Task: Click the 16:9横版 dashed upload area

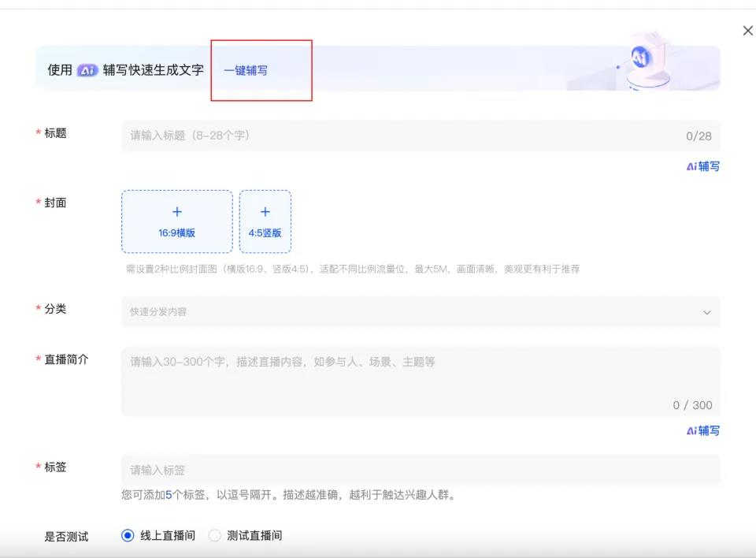Action: click(176, 221)
